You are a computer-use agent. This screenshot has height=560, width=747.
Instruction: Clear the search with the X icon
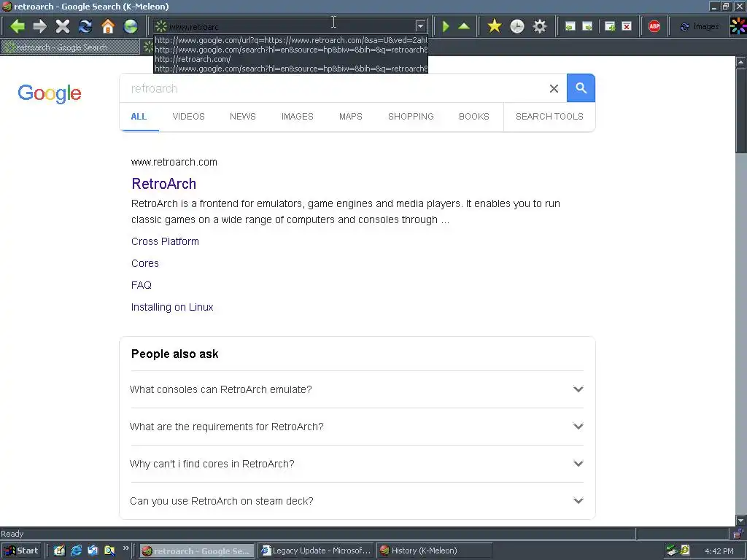pos(554,88)
